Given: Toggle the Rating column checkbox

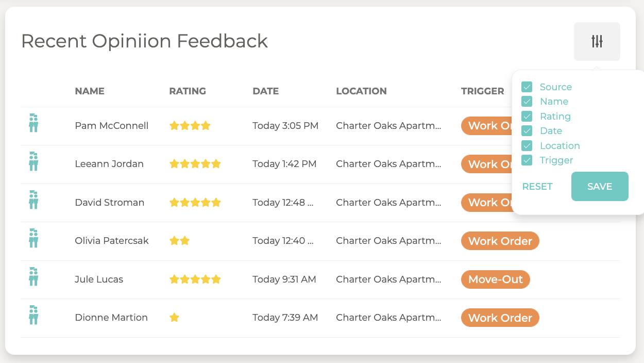Looking at the screenshot, I should point(527,116).
